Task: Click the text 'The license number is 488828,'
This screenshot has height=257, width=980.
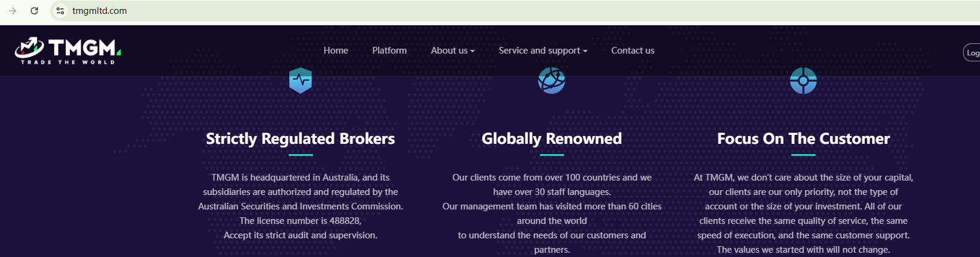Action: pos(300,221)
